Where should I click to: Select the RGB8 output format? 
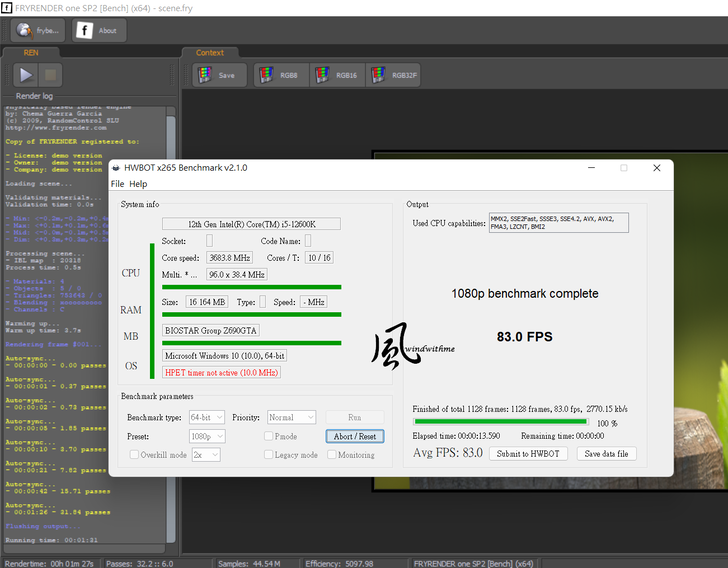280,75
